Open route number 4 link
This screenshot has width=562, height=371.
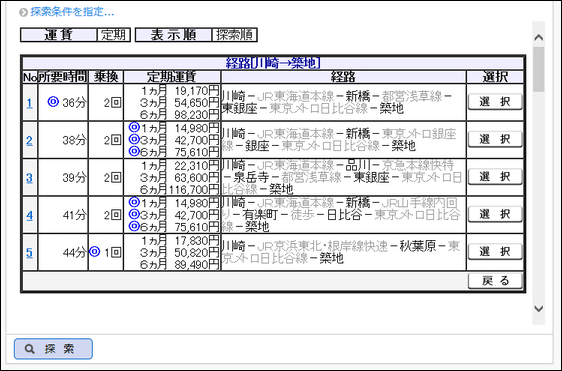[29, 215]
